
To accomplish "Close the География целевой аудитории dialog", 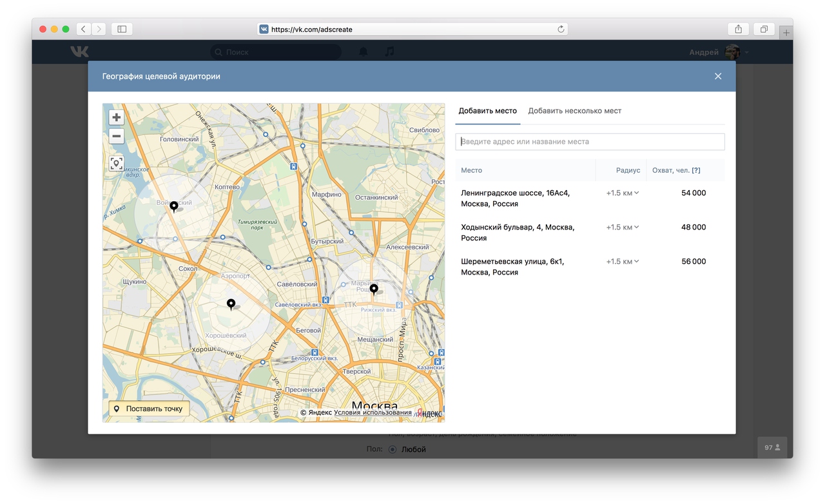I will 717,76.
